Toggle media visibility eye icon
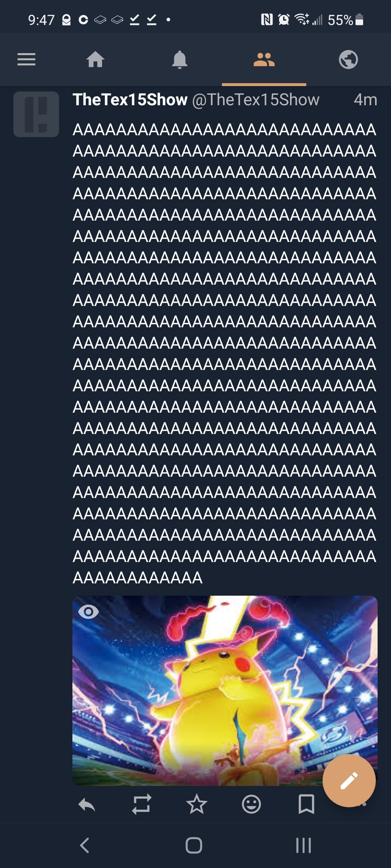The image size is (391, 868). pyautogui.click(x=88, y=612)
